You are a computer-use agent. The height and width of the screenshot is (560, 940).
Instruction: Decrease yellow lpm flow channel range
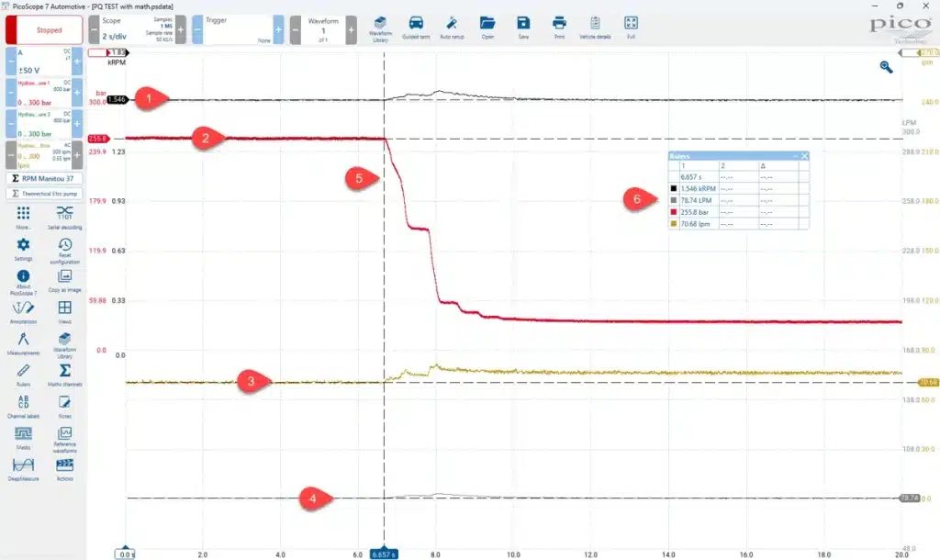[x=11, y=155]
